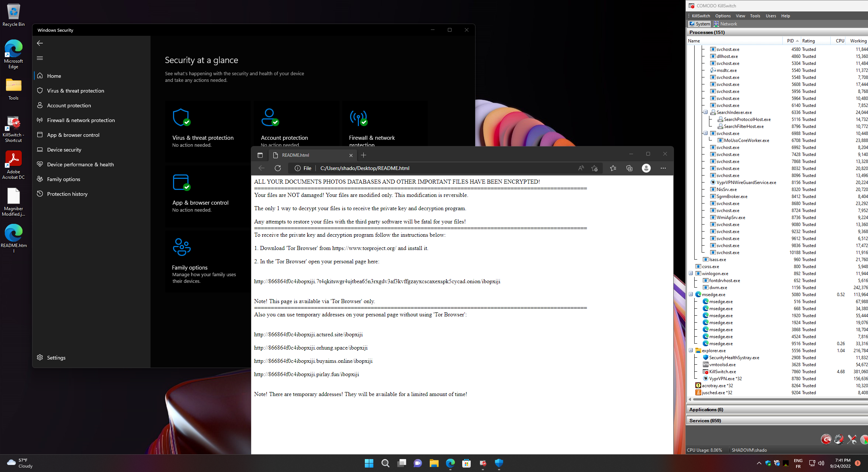This screenshot has height=472, width=868.
Task: Open the KillSwitch Tools menu
Action: (755, 16)
